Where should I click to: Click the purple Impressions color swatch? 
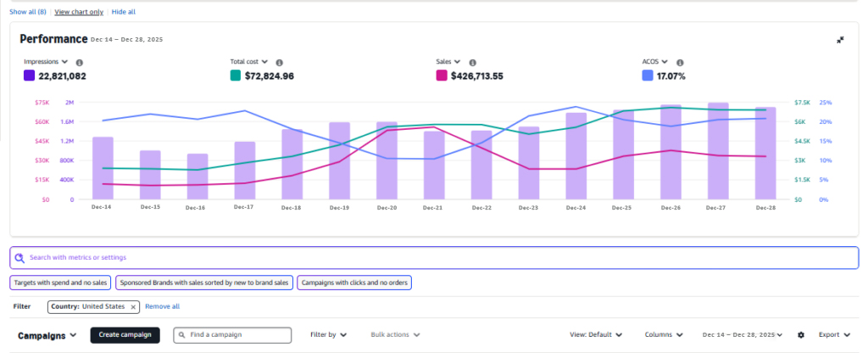tap(29, 76)
